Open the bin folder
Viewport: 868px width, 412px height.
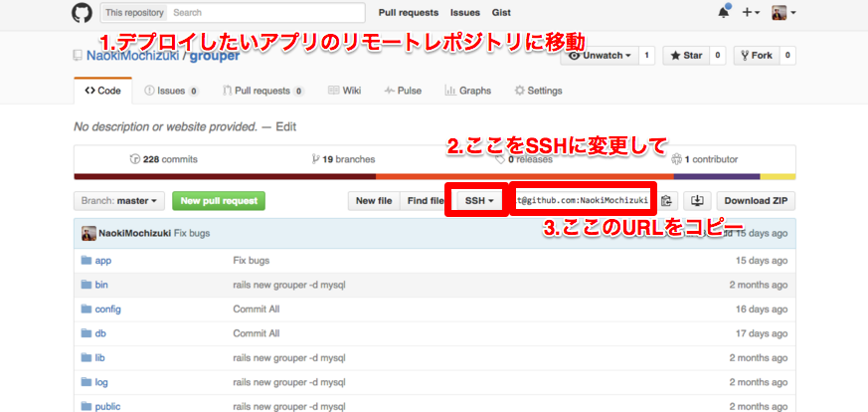pyautogui.click(x=101, y=285)
